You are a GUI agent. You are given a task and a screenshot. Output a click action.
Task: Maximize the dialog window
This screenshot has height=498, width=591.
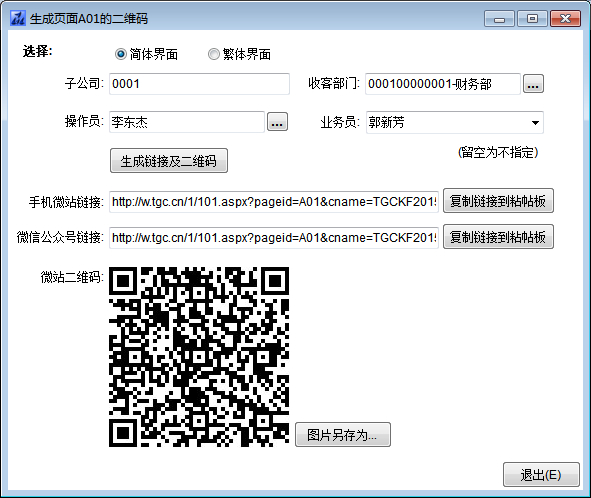[x=532, y=19]
